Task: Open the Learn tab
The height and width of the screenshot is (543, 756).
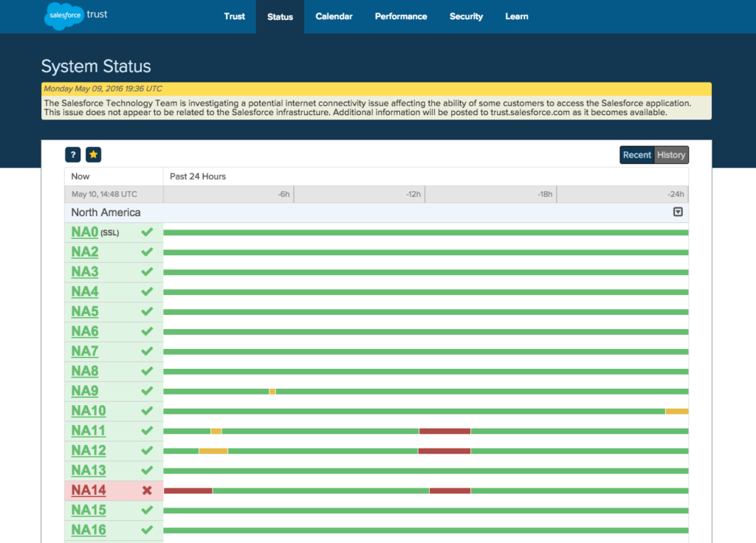Action: [517, 16]
